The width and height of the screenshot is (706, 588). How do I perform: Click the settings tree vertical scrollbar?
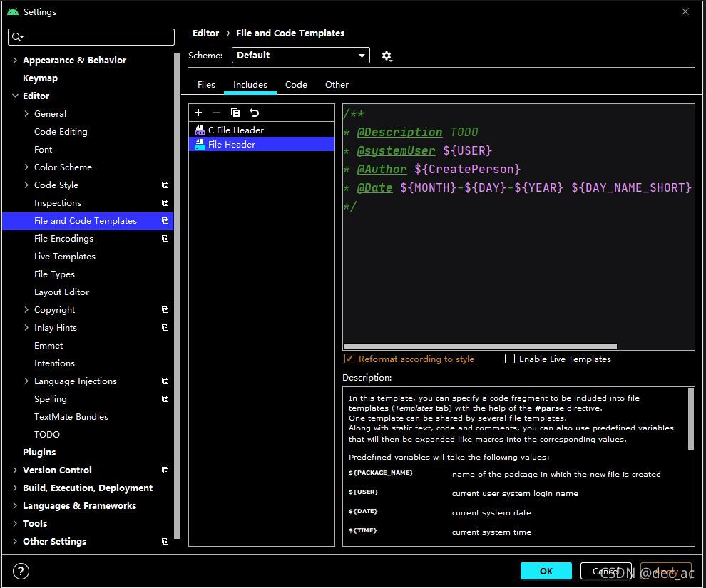[x=177, y=295]
